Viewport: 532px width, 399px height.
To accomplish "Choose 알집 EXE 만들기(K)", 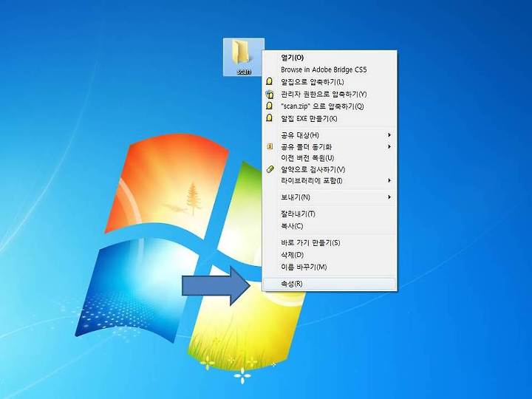I will click(329, 118).
